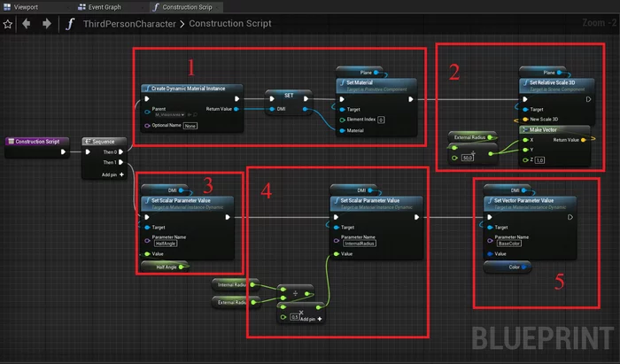
Task: Click the Construction Script output exec pin
Action: [x=63, y=151]
